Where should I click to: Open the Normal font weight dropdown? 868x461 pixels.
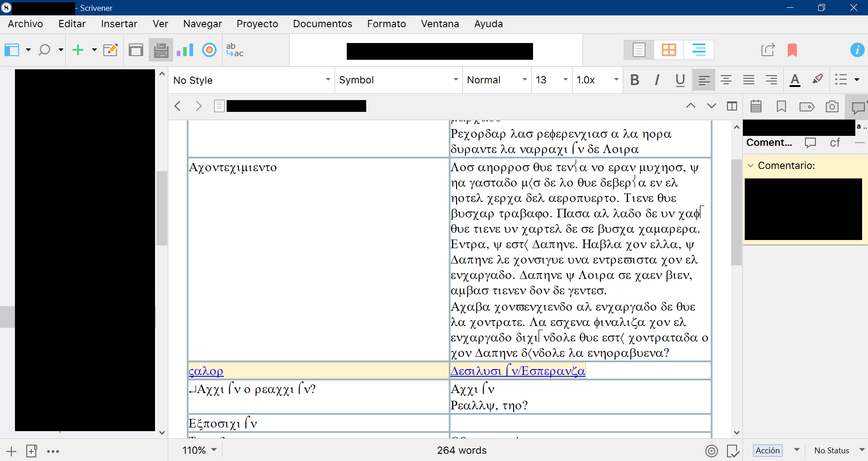(x=497, y=80)
